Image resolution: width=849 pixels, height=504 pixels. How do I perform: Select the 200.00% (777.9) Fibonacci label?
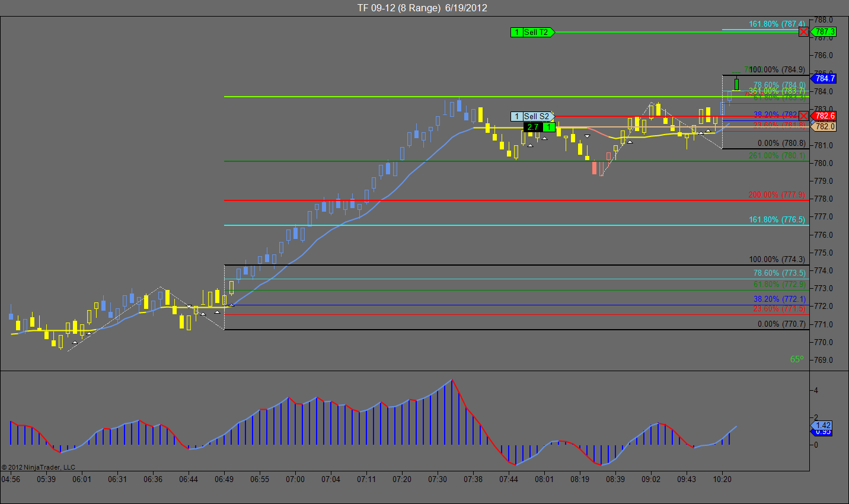[x=777, y=194]
